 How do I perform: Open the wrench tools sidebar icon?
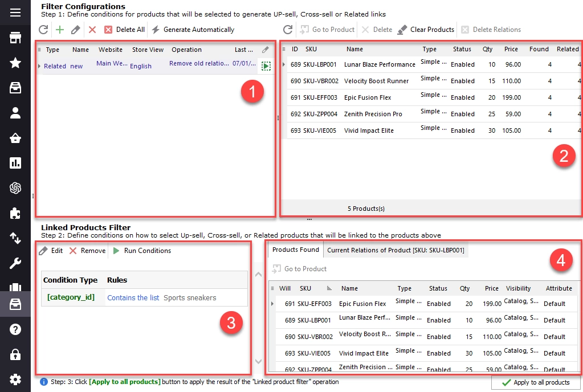coord(15,263)
